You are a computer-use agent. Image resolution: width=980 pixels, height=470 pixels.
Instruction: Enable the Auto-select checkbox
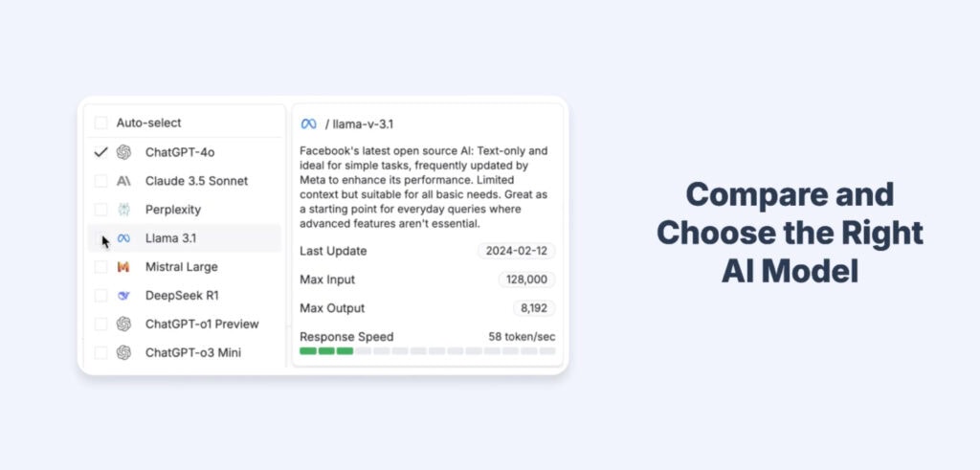(100, 123)
